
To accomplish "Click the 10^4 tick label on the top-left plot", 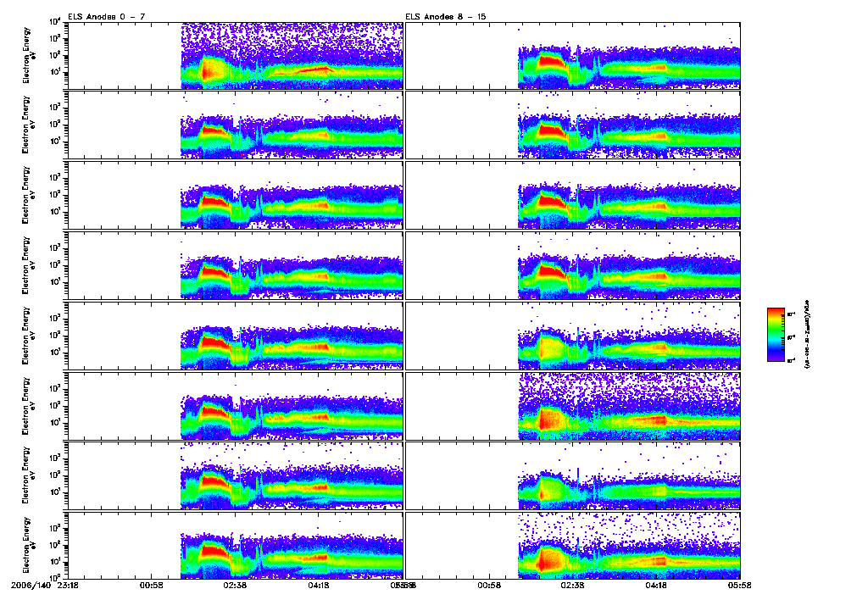I will [x=54, y=22].
